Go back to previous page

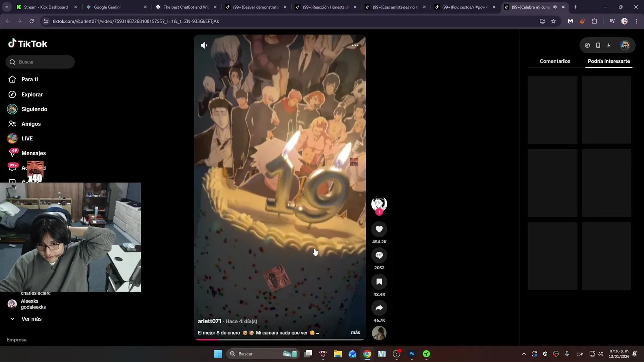click(x=7, y=21)
